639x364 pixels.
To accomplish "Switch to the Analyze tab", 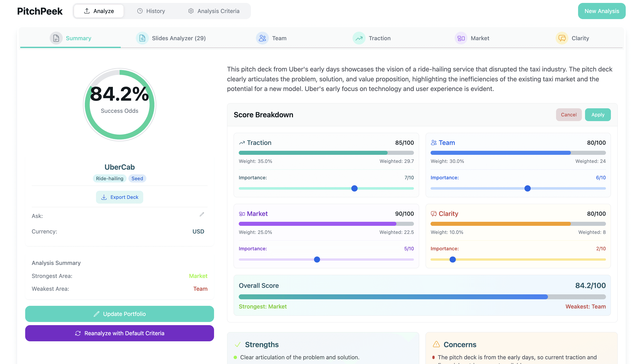I will 99,11.
